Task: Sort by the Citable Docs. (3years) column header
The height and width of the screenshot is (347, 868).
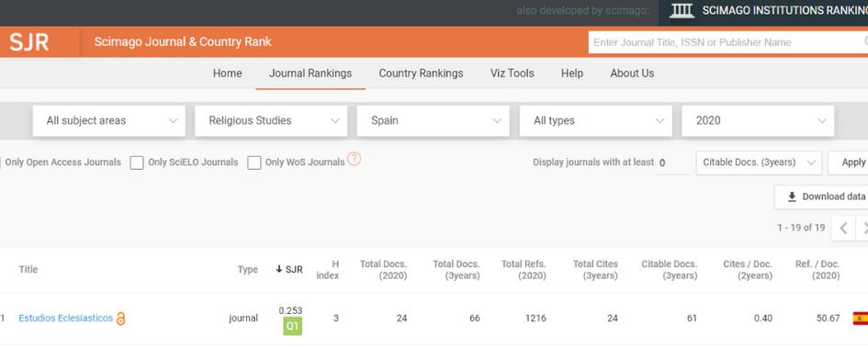Action: click(x=670, y=270)
